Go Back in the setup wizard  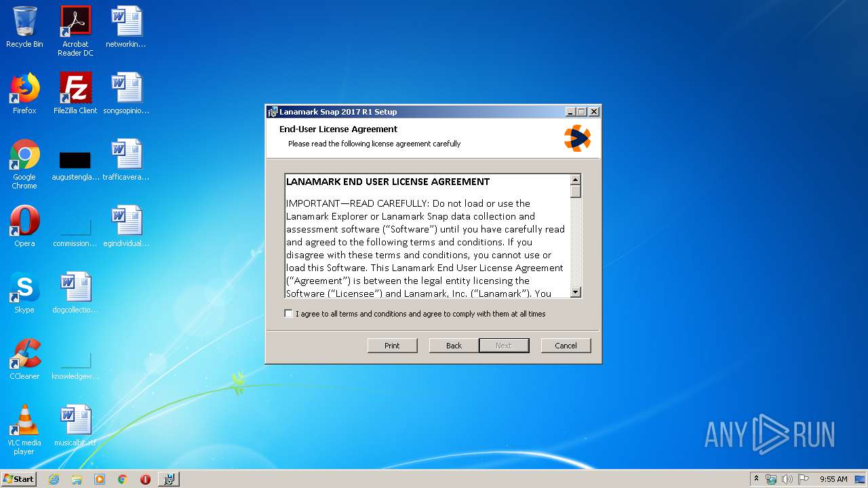click(454, 346)
